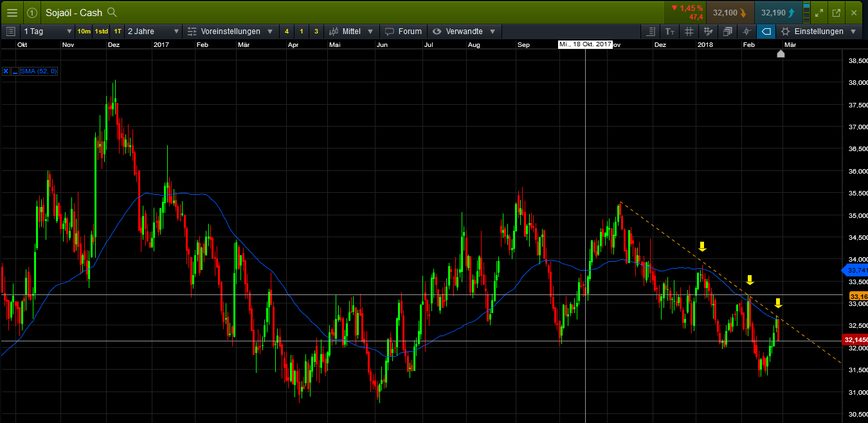
Task: Open the main hamburger menu
Action: tap(12, 12)
